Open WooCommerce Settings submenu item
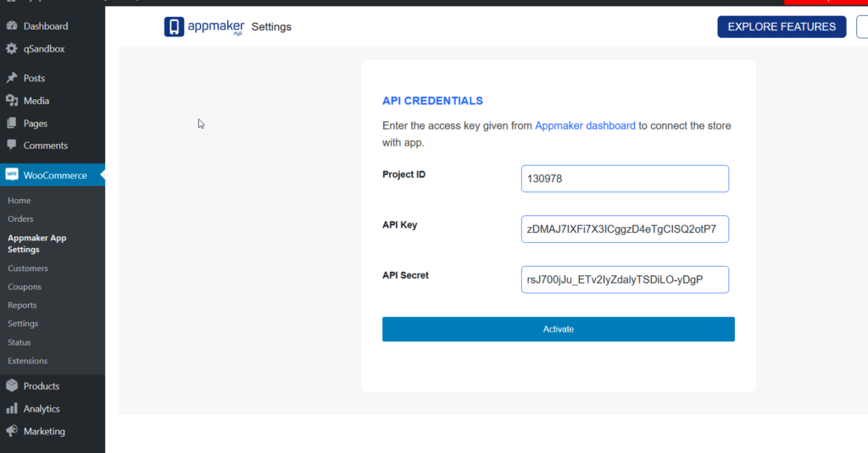Screen dimensions: 868x453 pos(23,323)
